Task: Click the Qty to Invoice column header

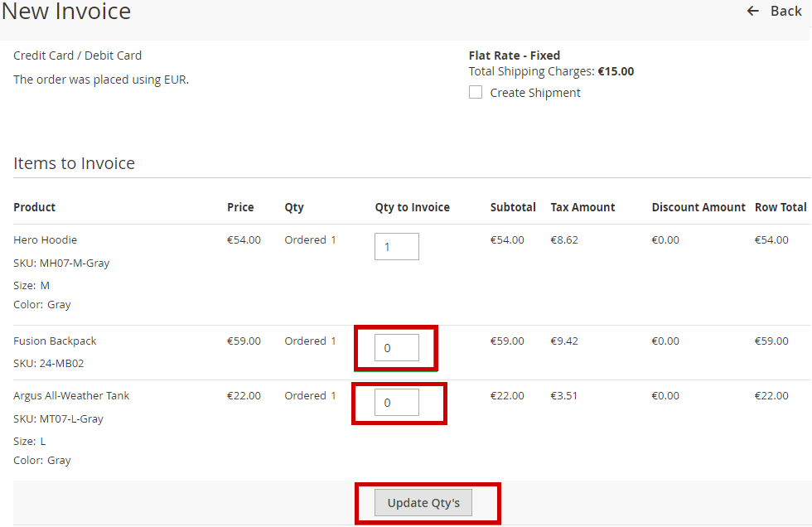Action: (412, 207)
